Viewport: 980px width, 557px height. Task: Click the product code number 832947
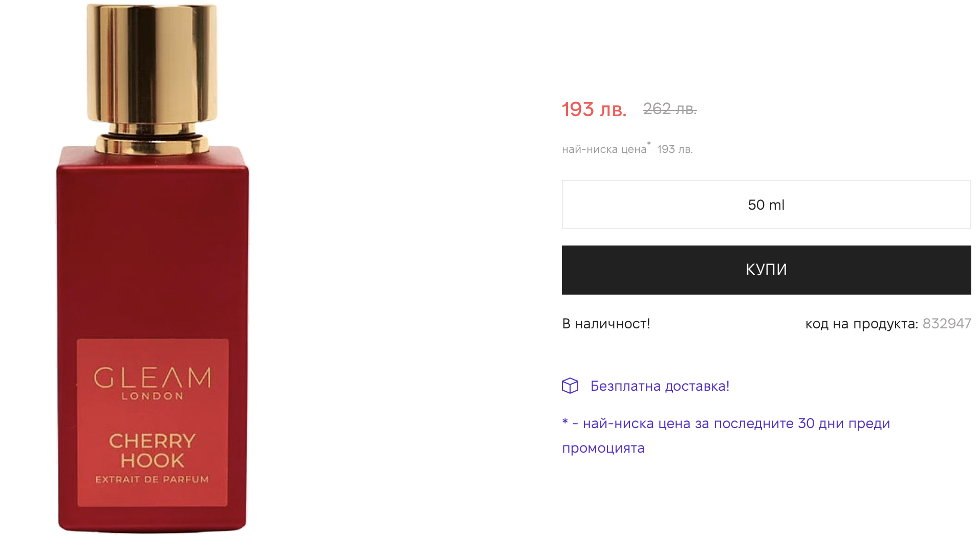(946, 323)
